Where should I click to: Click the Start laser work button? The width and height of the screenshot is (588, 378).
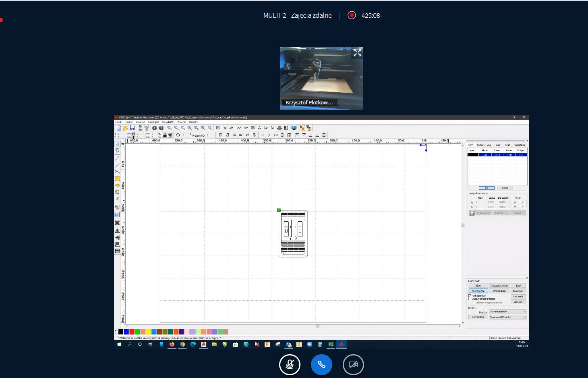tap(478, 285)
